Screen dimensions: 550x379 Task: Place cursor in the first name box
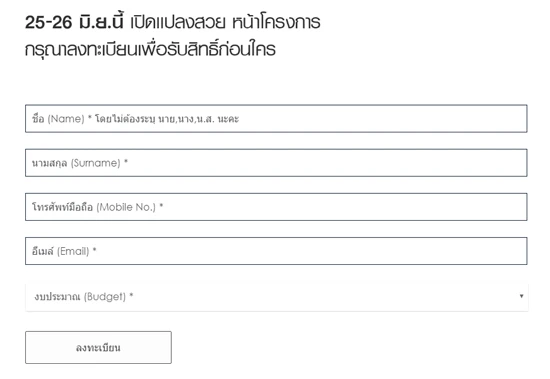276,119
